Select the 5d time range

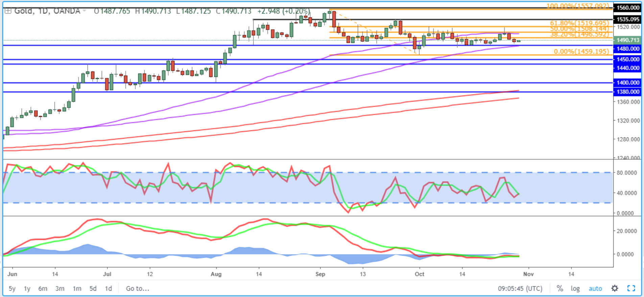tap(93, 289)
